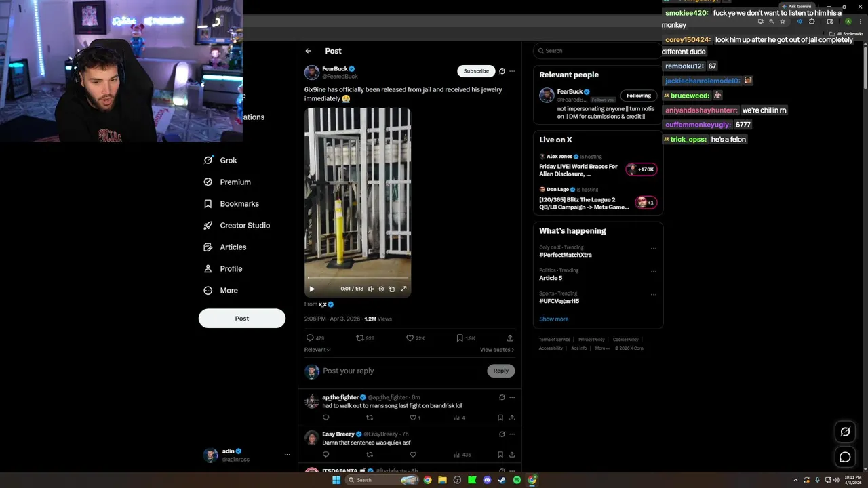The height and width of the screenshot is (488, 868).
Task: Toggle picture-in-picture on the video
Action: (x=392, y=289)
